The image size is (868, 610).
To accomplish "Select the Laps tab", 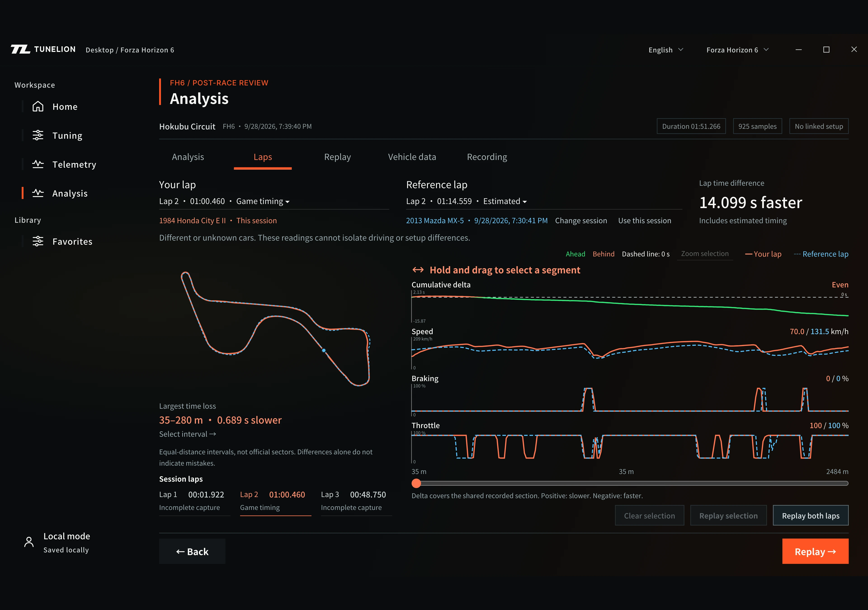I will tap(263, 157).
